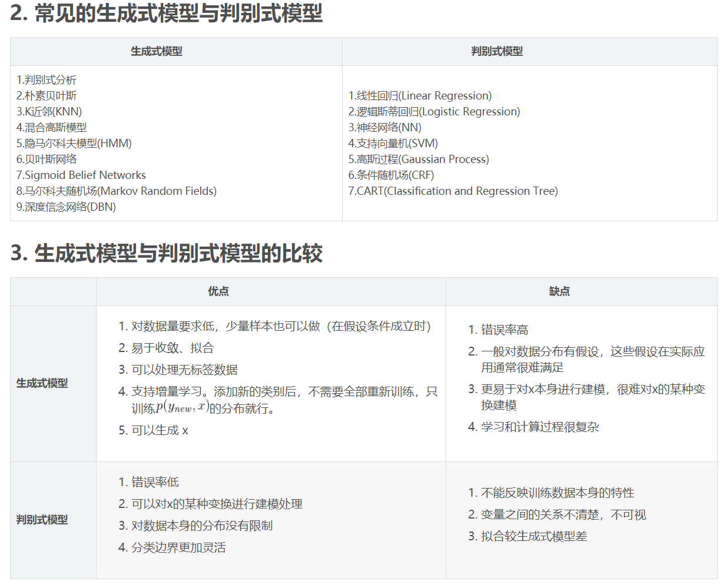Select list item 1.判别式分析

(47, 79)
